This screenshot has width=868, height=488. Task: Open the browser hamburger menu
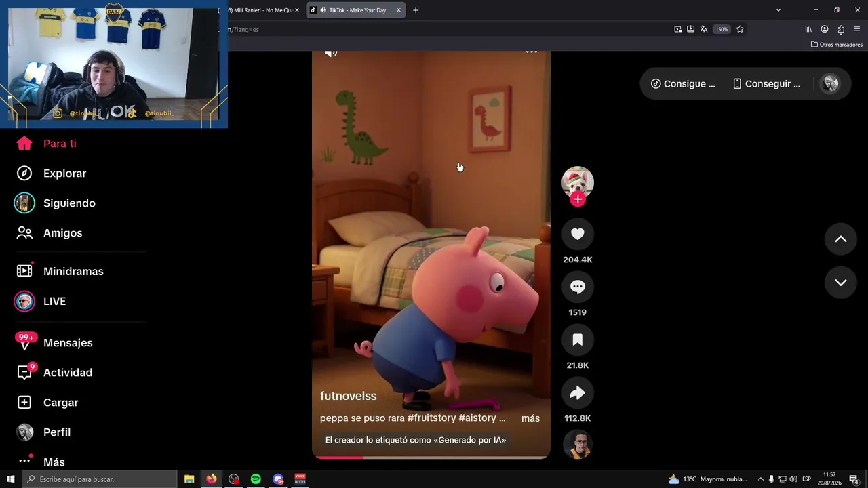(857, 29)
